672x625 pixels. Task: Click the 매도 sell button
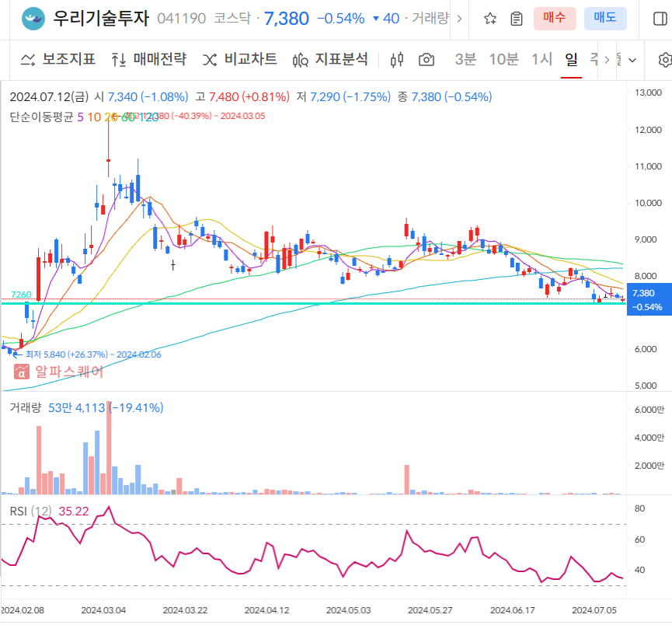tap(605, 19)
